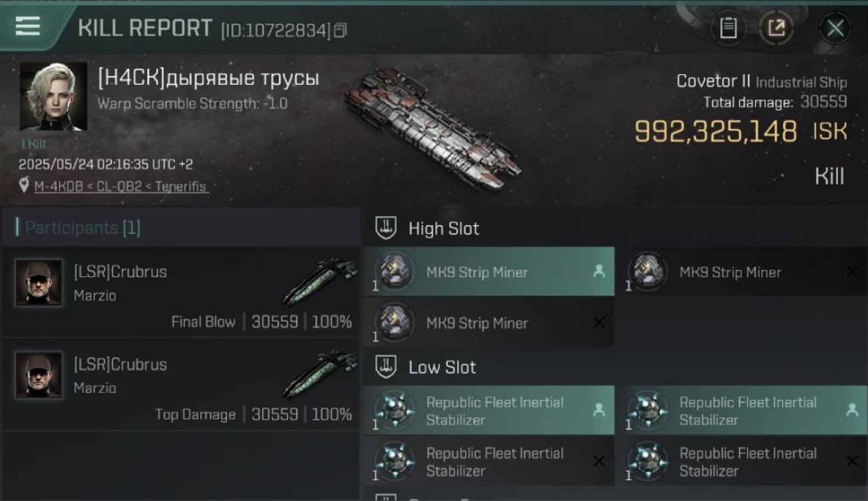Image resolution: width=868 pixels, height=501 pixels.
Task: Click the victim's blonde character portrait
Action: (53, 97)
